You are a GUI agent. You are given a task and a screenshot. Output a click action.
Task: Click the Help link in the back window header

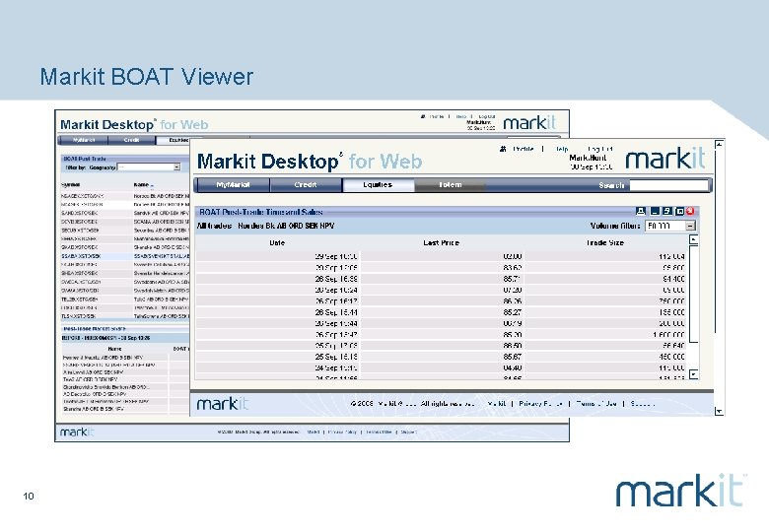click(461, 116)
